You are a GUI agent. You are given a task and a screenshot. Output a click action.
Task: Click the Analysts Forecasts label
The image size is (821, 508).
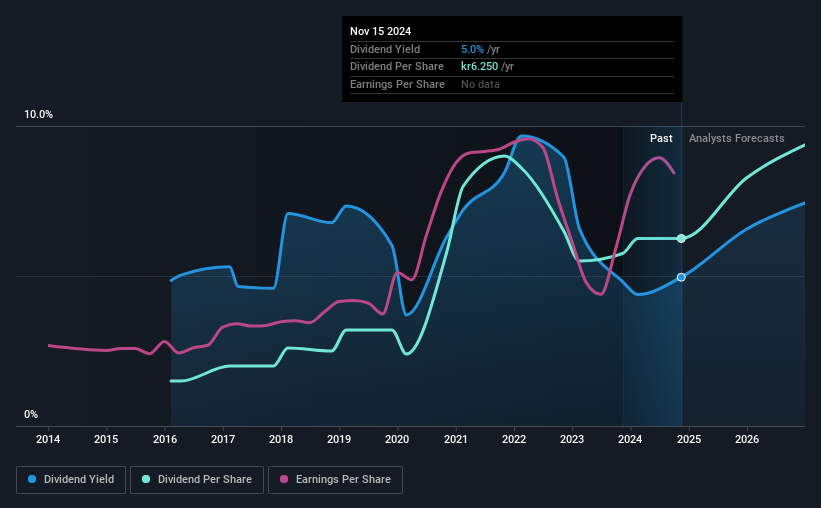pyautogui.click(x=736, y=138)
